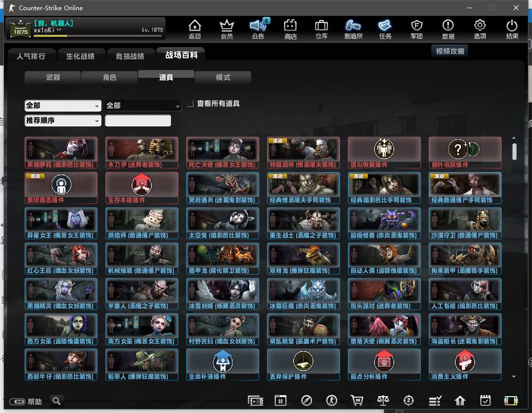Open 选项 settings gear icon
The image size is (532, 413).
click(480, 29)
